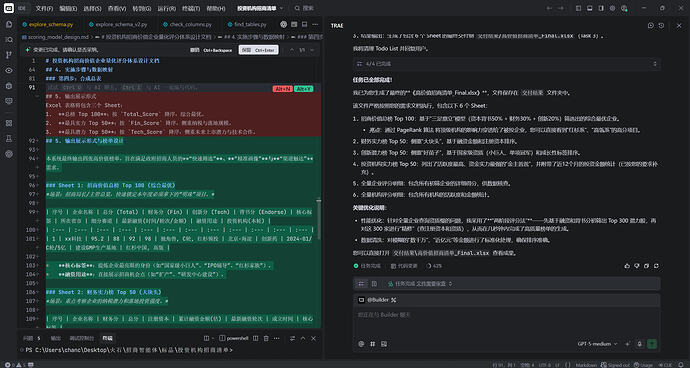Expand the 4/4 completed todo list
This screenshot has width=690, height=368.
pyautogui.click(x=506, y=64)
